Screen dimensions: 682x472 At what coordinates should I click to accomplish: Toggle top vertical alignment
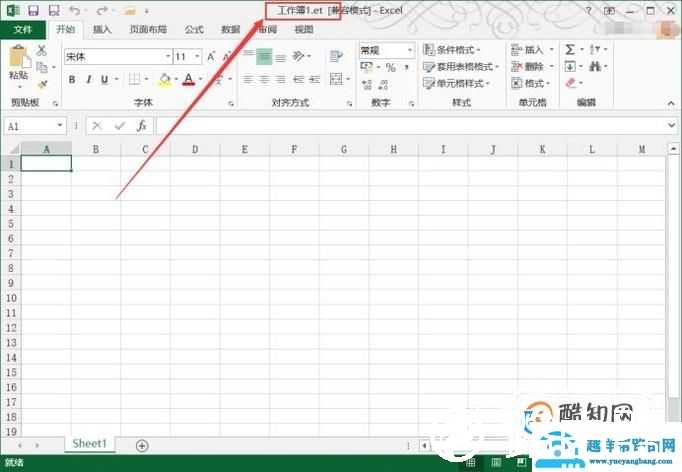248,56
